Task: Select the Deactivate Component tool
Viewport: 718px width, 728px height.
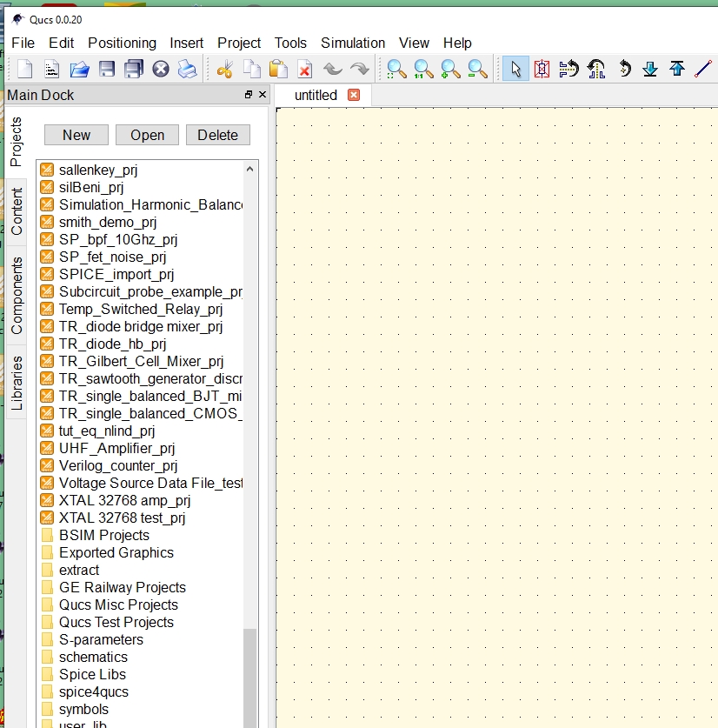Action: (542, 69)
